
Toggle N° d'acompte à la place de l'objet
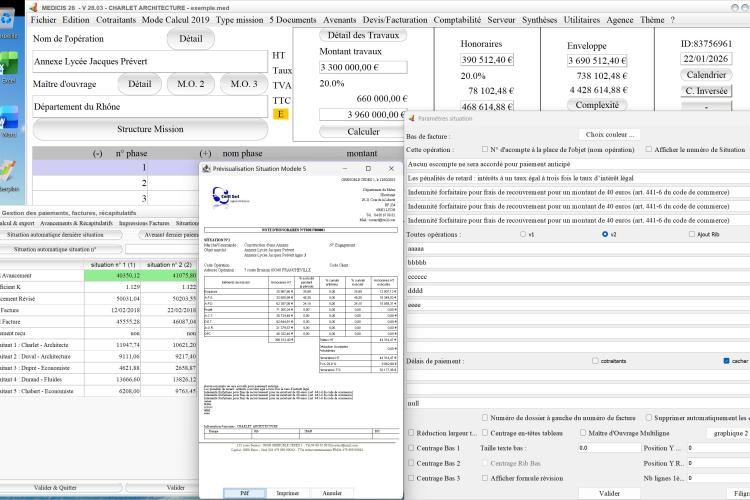tap(485, 149)
